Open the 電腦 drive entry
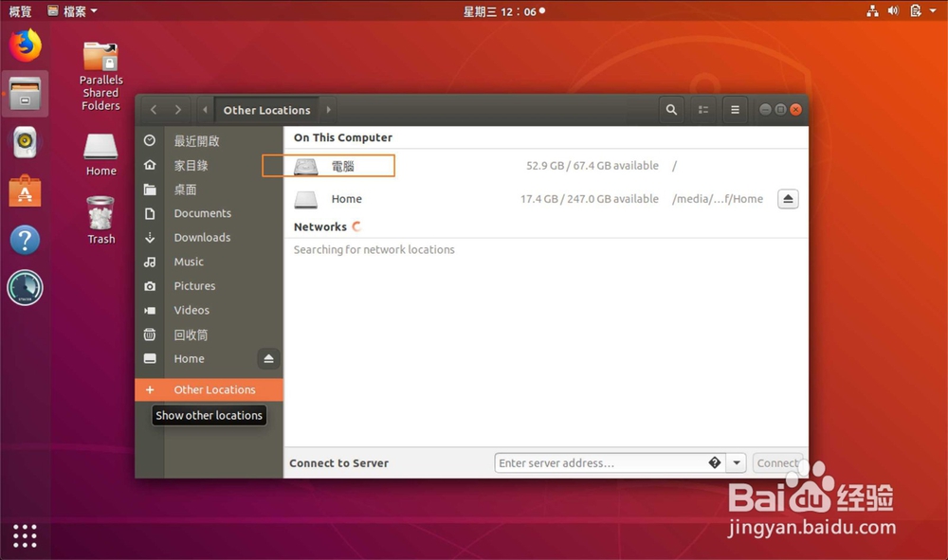Screen dimensions: 948x560 click(x=546, y=166)
